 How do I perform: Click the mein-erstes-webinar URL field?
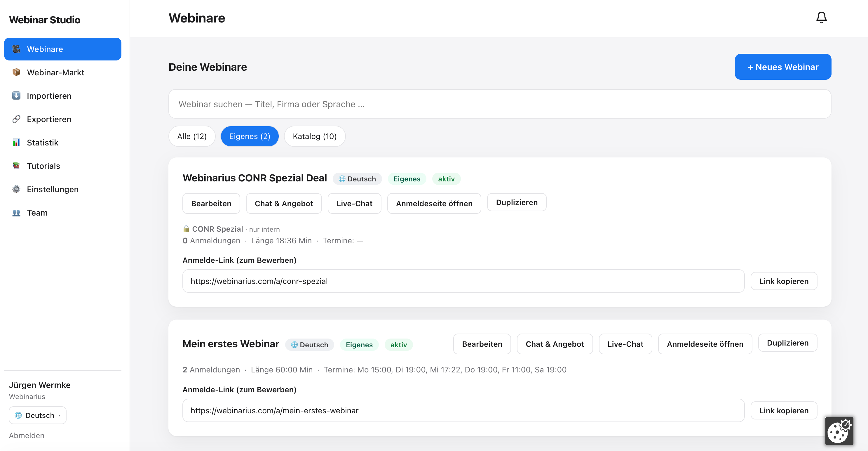tap(463, 410)
